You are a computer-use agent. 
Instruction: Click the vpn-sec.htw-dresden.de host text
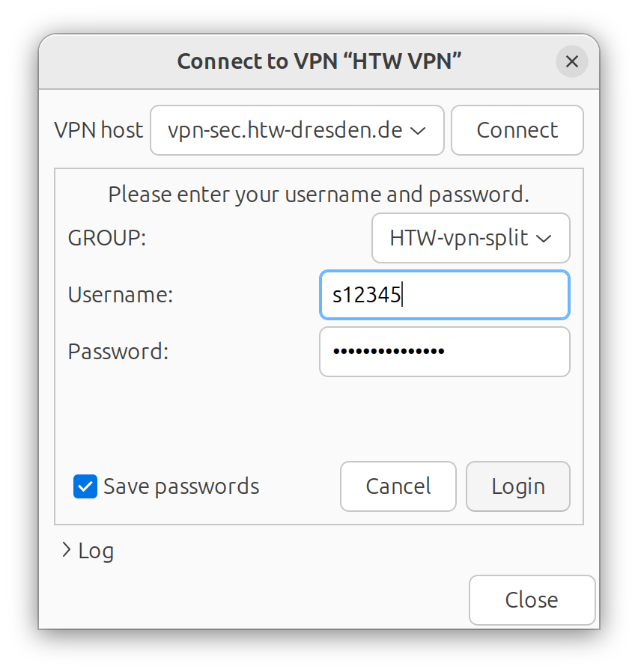click(285, 130)
